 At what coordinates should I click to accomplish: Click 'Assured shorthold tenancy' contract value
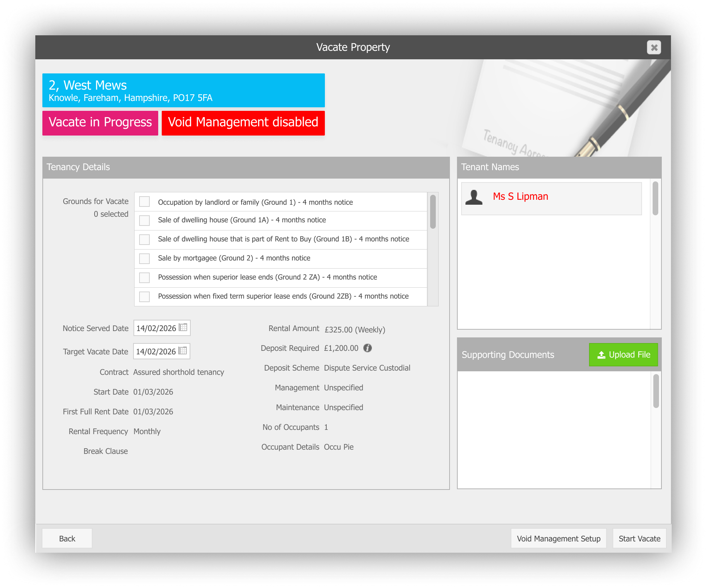[179, 372]
